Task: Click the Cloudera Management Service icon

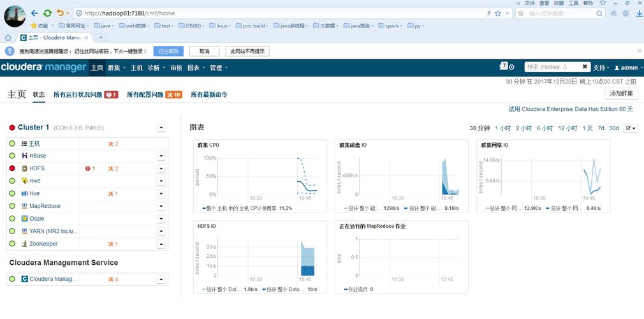Action: pos(24,279)
